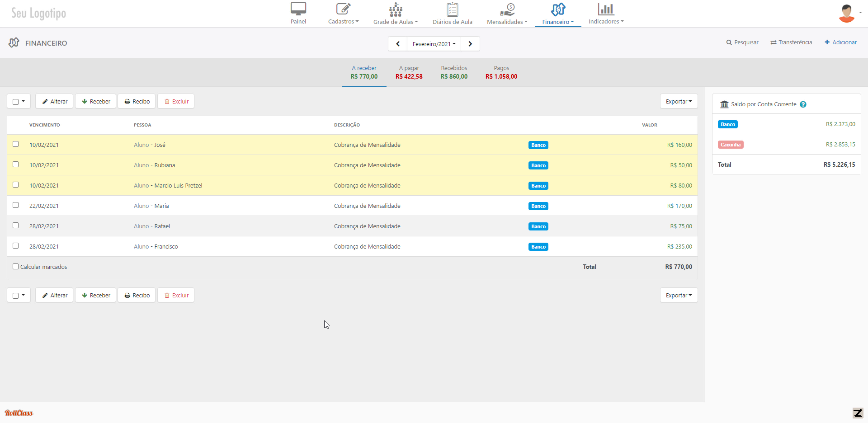Open the Fevereiro/2021 month dropdown
The image size is (868, 423).
[x=434, y=44]
